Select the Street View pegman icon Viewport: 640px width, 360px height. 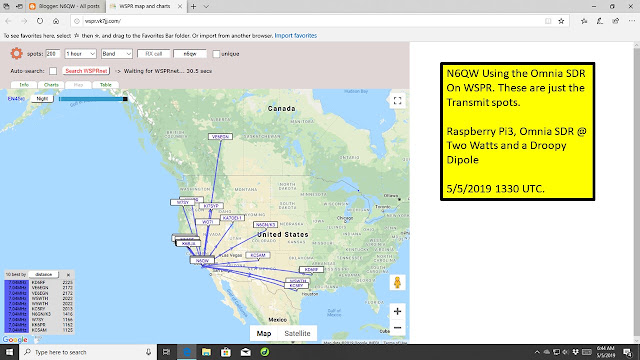397,282
